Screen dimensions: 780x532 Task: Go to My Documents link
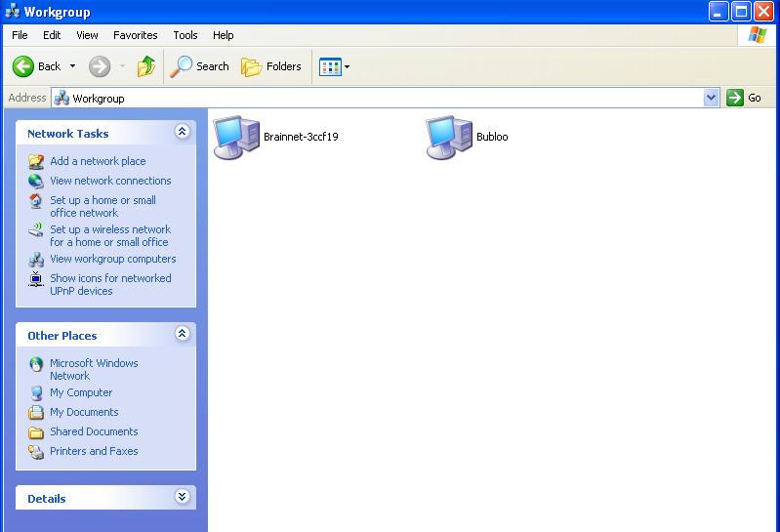coord(84,412)
